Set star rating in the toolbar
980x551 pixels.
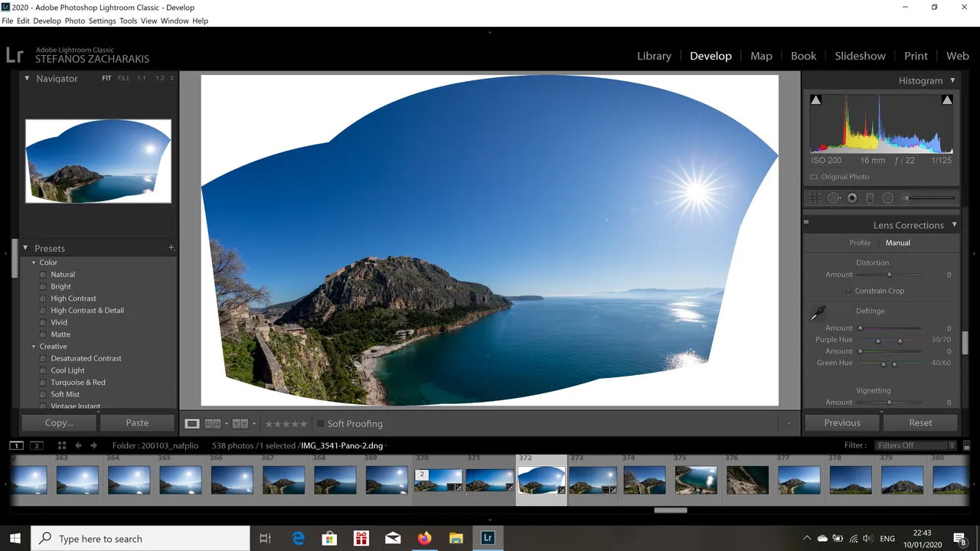click(286, 423)
